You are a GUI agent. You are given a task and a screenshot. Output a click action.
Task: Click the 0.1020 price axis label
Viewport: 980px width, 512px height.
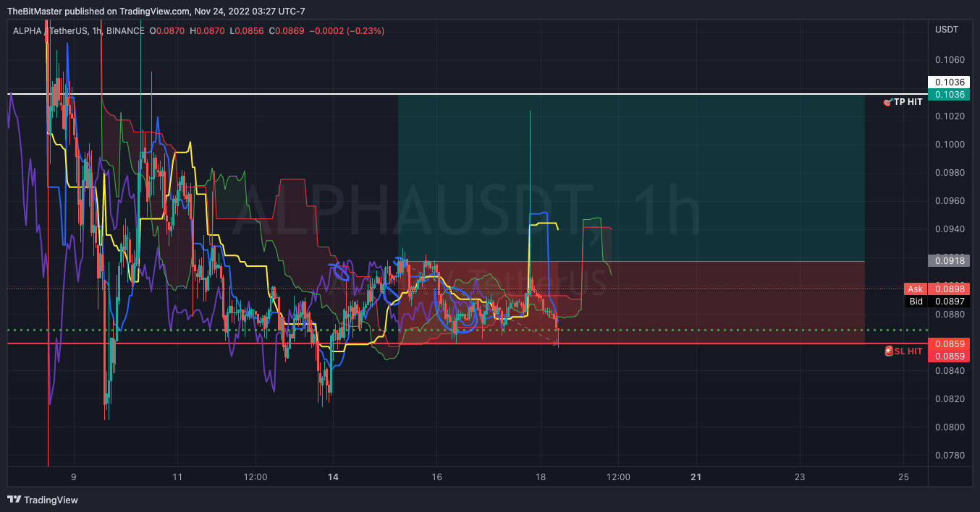[x=949, y=116]
